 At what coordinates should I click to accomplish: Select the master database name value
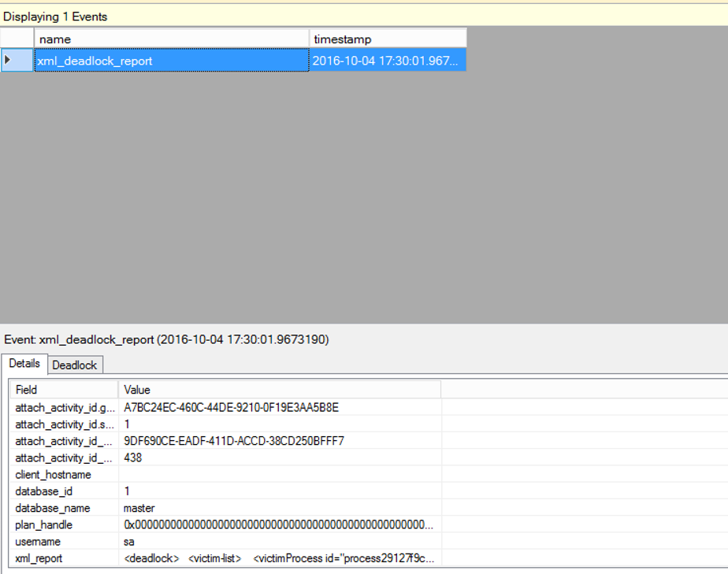pyautogui.click(x=139, y=508)
